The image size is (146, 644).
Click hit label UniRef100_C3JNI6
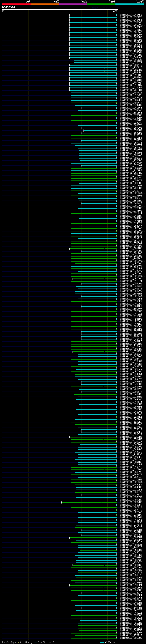(131, 359)
